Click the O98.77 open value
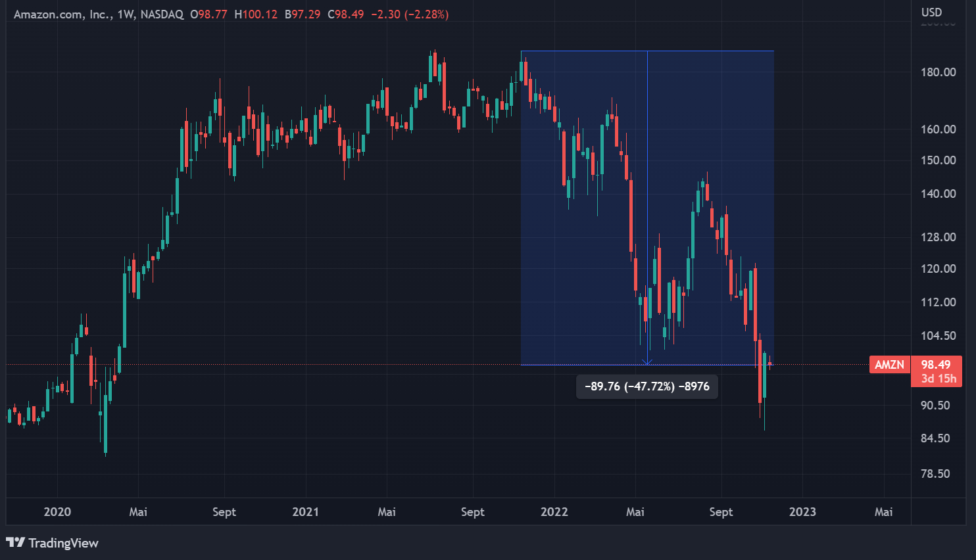 [208, 14]
